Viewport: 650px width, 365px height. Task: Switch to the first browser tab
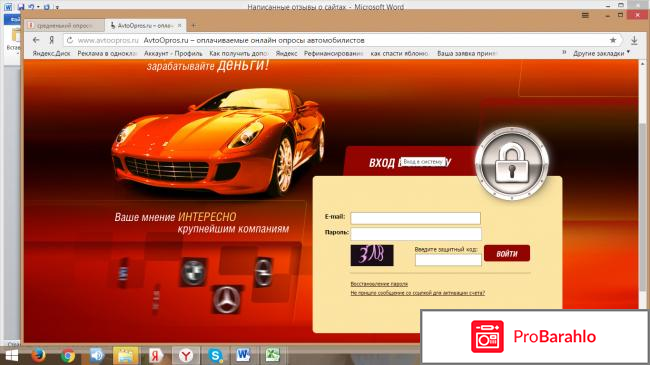[63, 25]
